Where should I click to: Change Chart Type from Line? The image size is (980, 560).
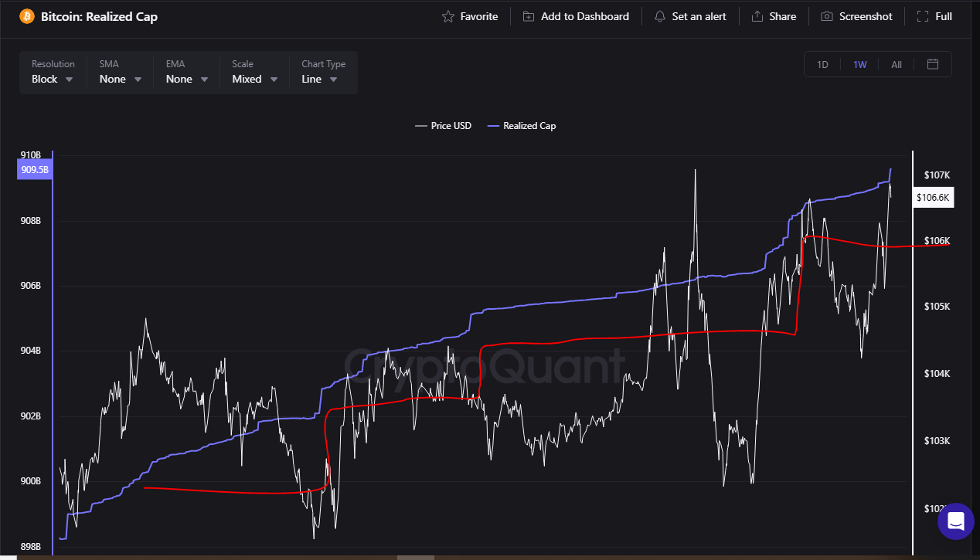[319, 79]
